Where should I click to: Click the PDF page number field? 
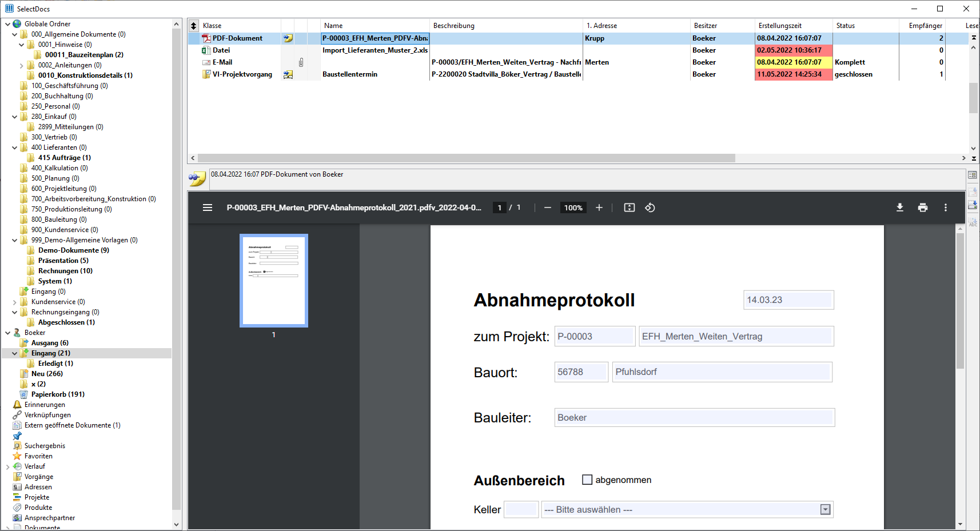click(500, 207)
